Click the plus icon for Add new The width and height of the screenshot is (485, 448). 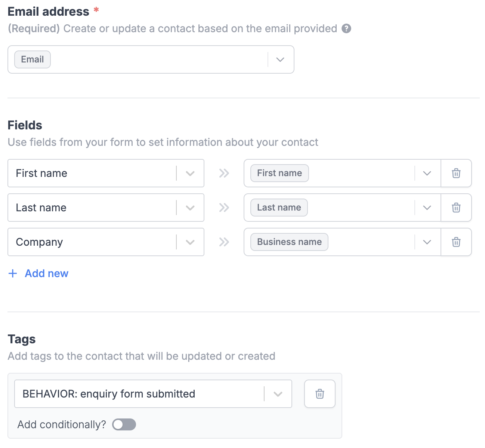click(13, 273)
